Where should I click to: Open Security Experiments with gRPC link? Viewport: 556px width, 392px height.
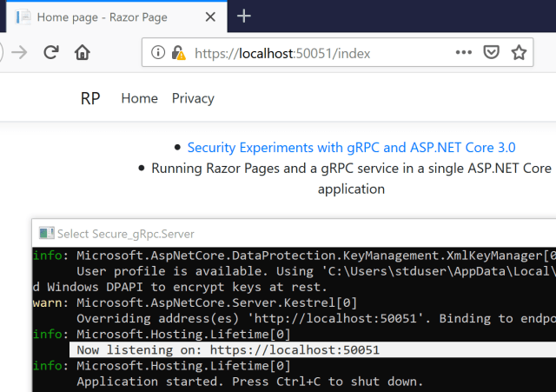click(357, 148)
